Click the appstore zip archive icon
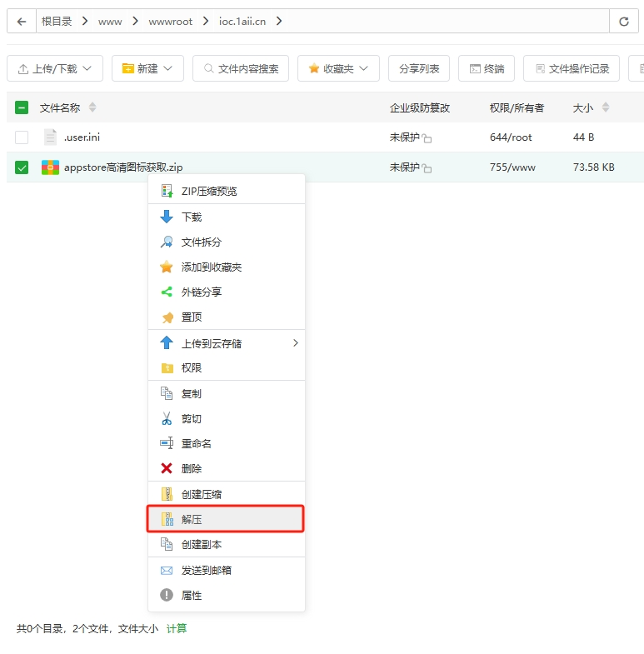 50,167
